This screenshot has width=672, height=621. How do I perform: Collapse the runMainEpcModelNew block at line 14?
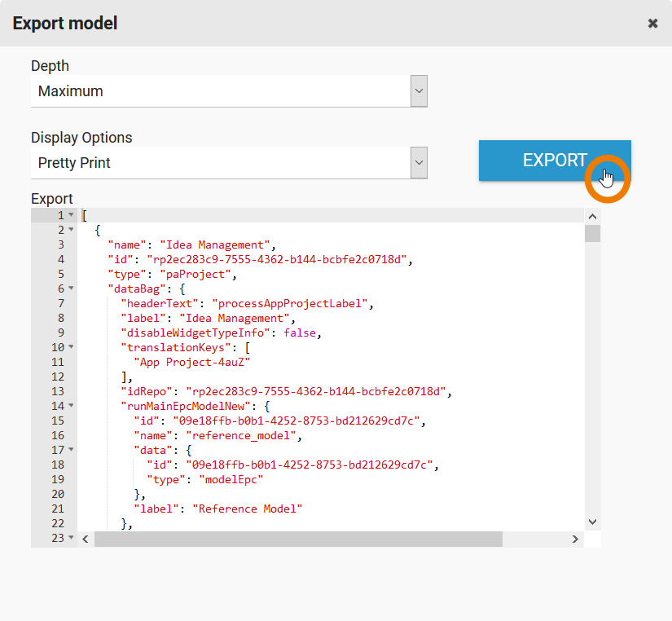[71, 406]
